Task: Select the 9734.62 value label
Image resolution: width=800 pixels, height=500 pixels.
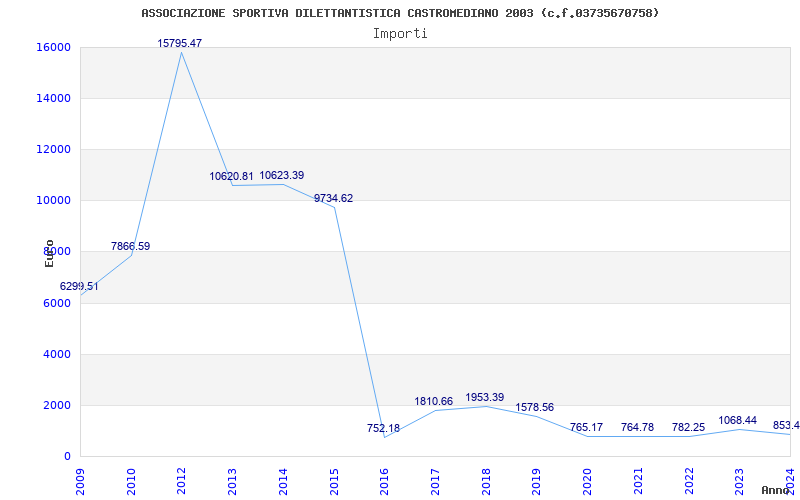Action: (333, 198)
